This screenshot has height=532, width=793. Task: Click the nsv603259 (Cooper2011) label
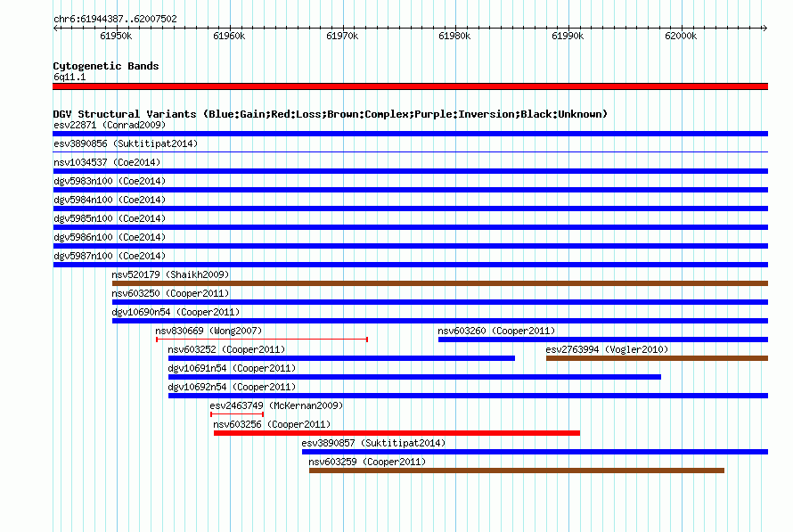click(367, 462)
